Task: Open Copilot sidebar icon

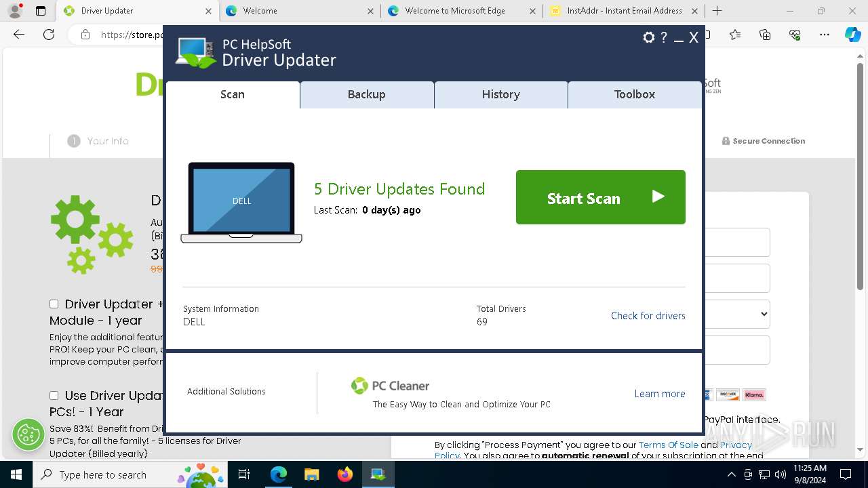Action: coord(852,35)
